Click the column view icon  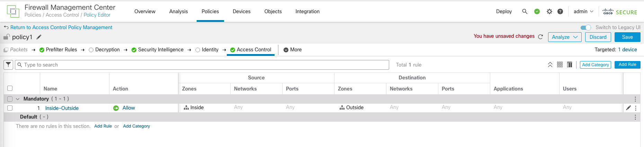[x=569, y=65]
